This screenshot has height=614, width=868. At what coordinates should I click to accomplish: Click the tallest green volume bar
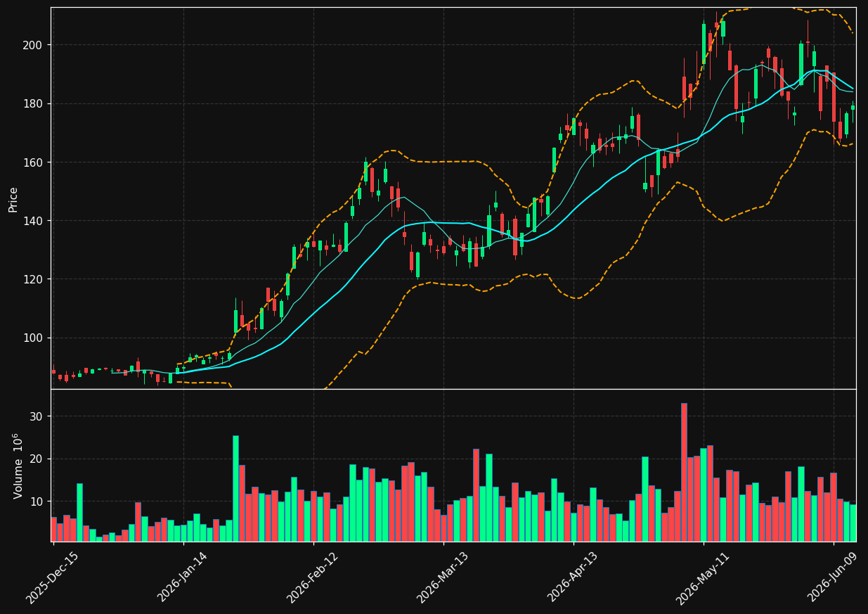click(235, 489)
